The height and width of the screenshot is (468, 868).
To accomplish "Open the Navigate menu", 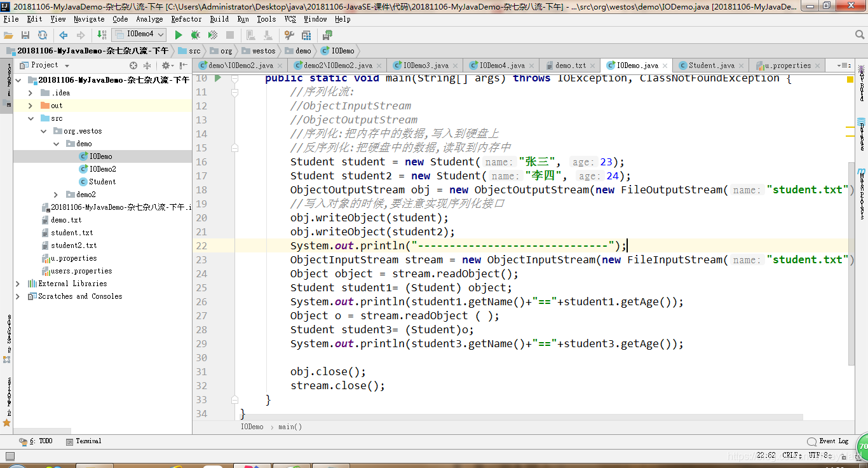I will pyautogui.click(x=89, y=19).
